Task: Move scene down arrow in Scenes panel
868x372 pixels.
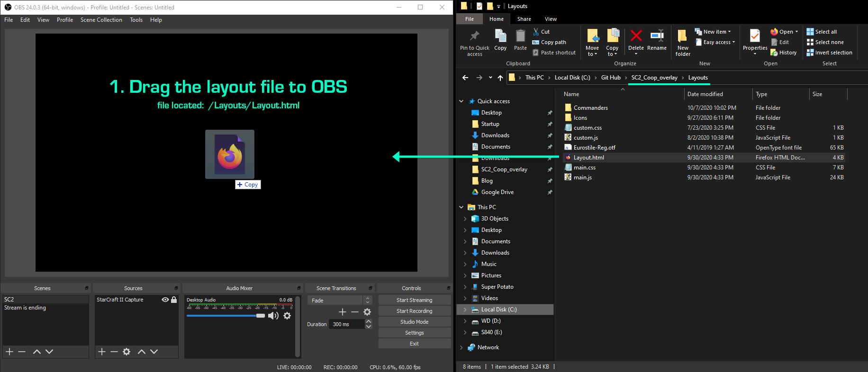Action: click(49, 352)
